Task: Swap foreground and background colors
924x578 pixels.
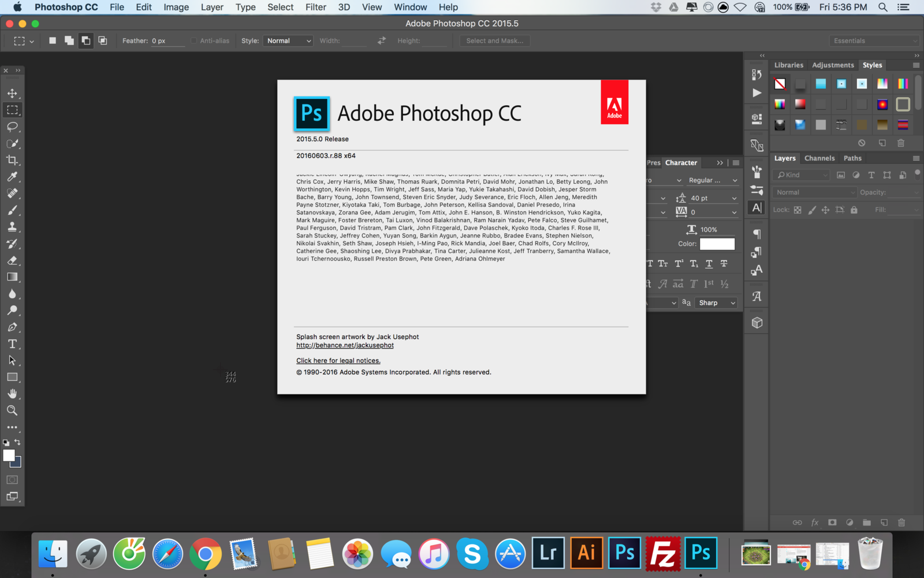Action: pyautogui.click(x=17, y=442)
